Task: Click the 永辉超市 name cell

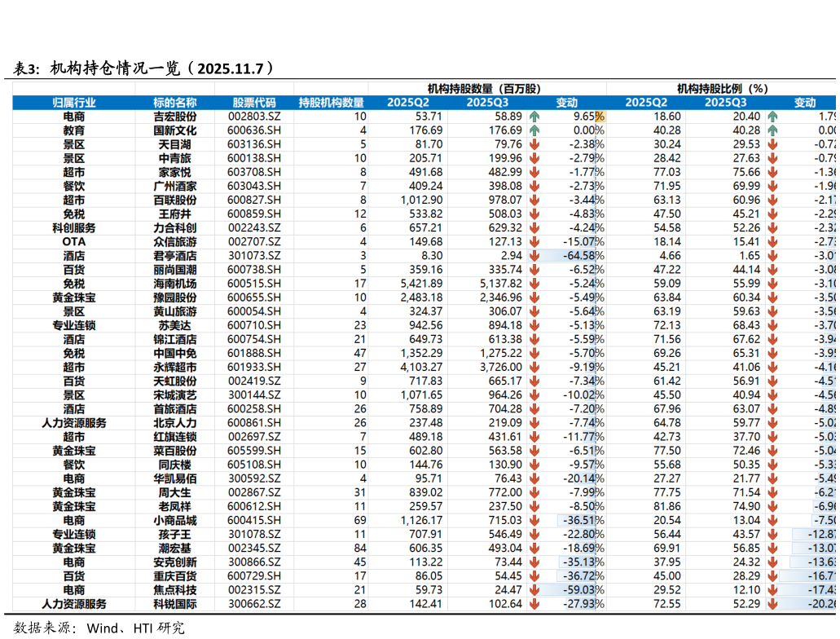Action: tap(177, 367)
